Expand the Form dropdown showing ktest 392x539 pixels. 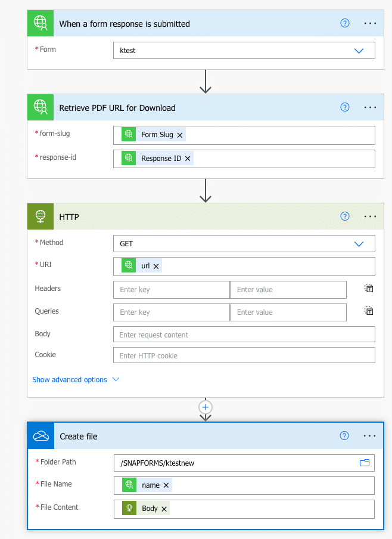[359, 51]
